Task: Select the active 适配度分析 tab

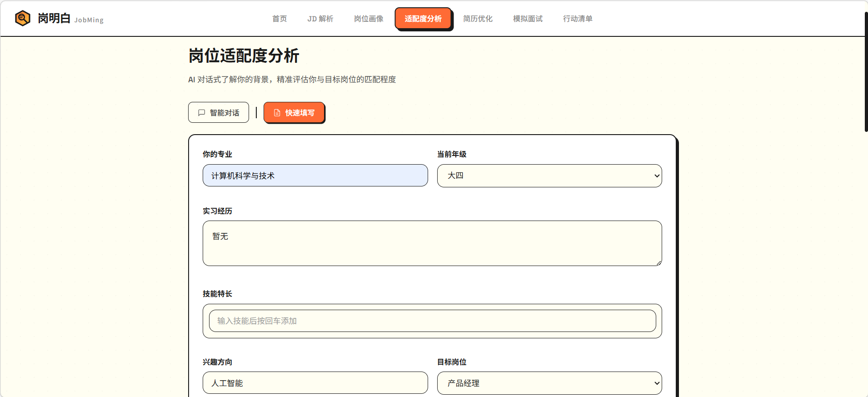Action: pos(423,19)
